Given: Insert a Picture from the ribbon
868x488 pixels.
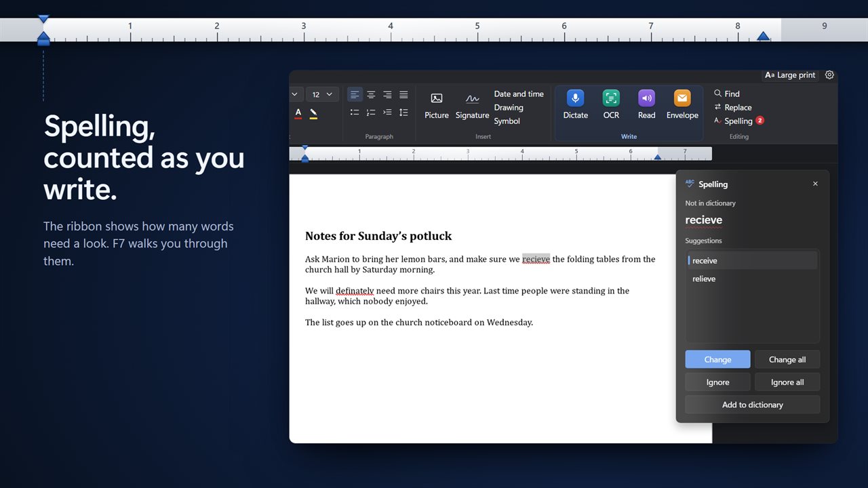Looking at the screenshot, I should 437,106.
